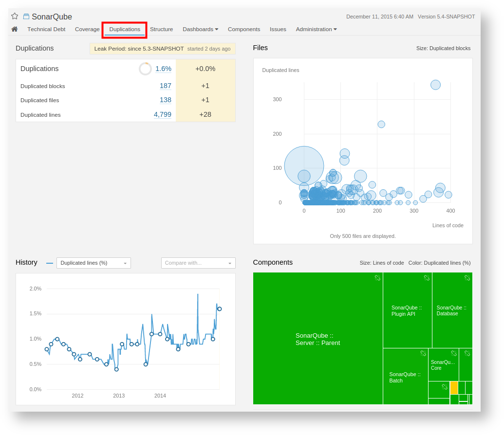This screenshot has height=435, width=504.
Task: Click the largest bubble in Files chart
Action: (304, 166)
